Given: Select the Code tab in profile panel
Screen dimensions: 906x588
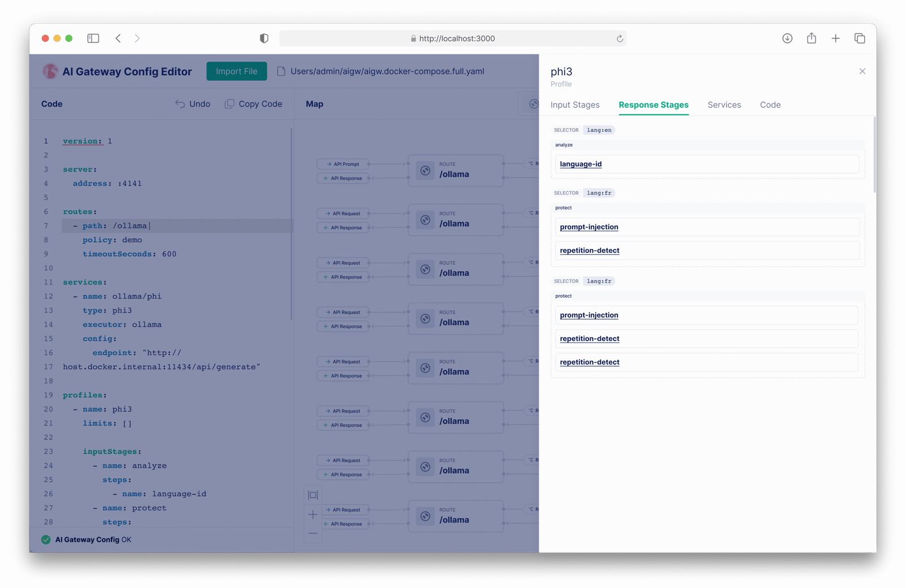Looking at the screenshot, I should [x=770, y=105].
